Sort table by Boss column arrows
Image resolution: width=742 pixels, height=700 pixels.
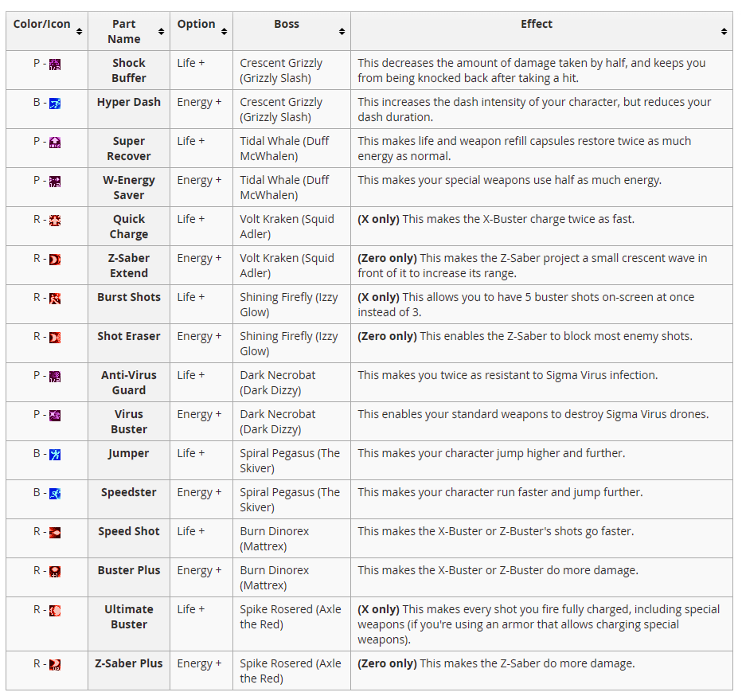pos(342,32)
